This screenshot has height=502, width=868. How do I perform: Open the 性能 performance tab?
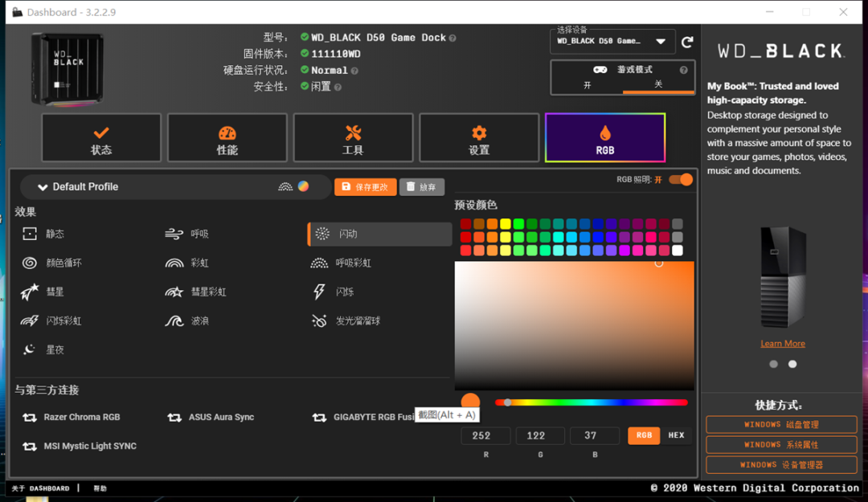tap(227, 138)
